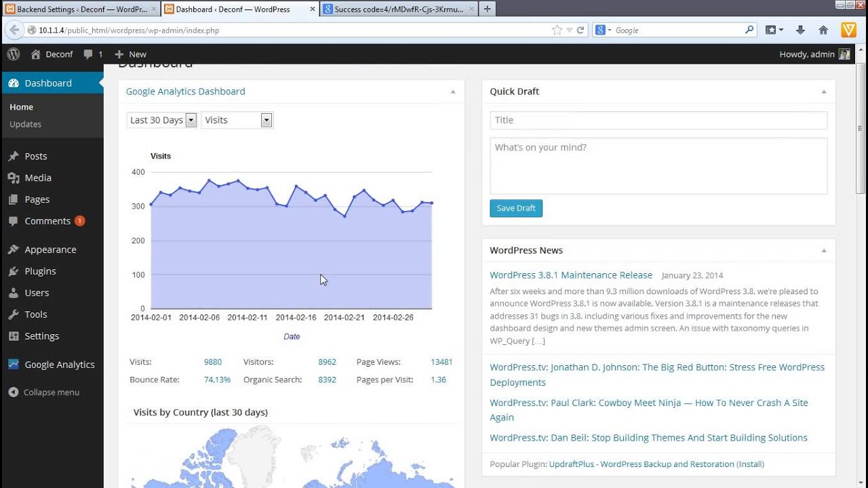
Task: Click the What's on your mind textarea
Action: pyautogui.click(x=658, y=166)
